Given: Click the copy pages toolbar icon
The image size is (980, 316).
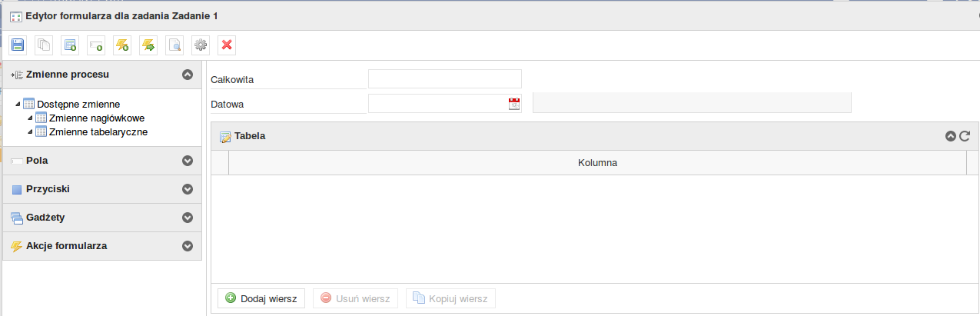Looking at the screenshot, I should tap(44, 45).
